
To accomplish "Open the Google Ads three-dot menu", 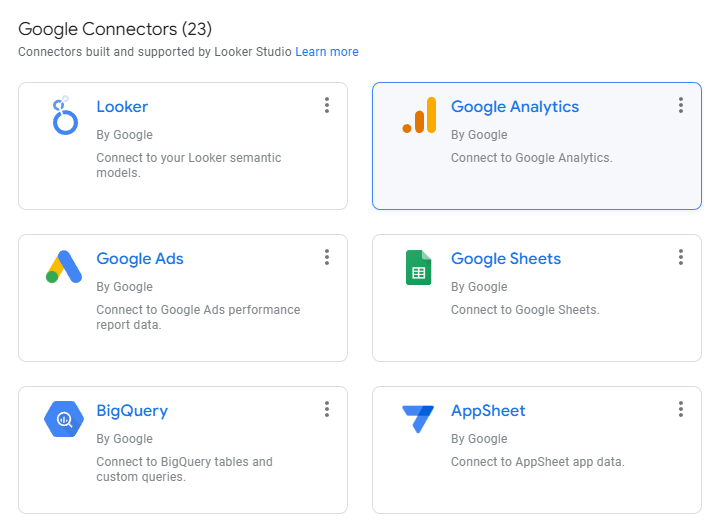I will tap(327, 257).
